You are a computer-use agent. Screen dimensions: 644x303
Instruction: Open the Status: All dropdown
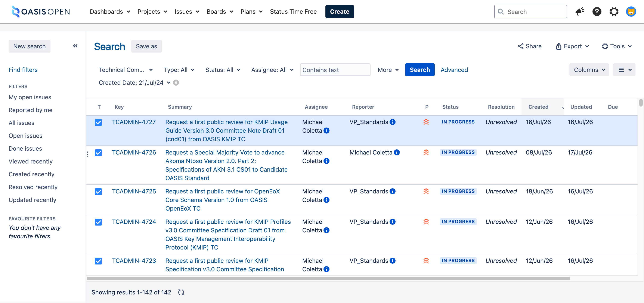(x=223, y=70)
